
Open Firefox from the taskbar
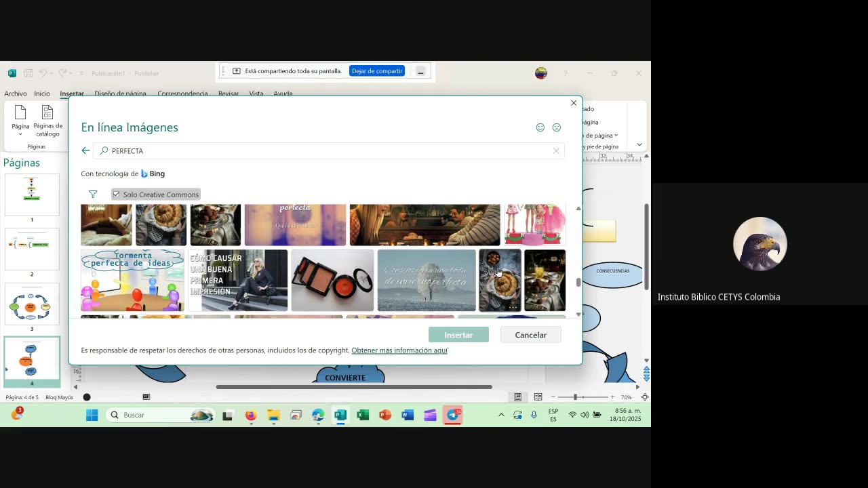point(251,415)
